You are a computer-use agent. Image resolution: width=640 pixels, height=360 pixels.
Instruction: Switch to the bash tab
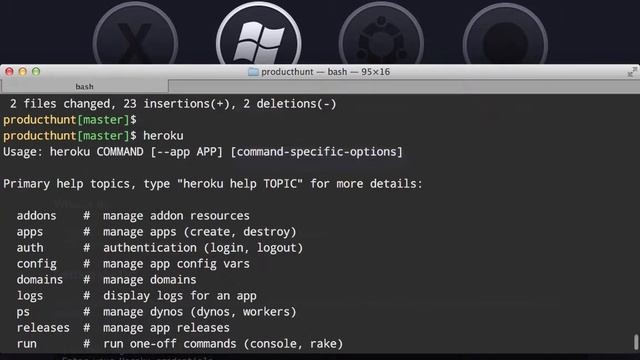pos(84,87)
